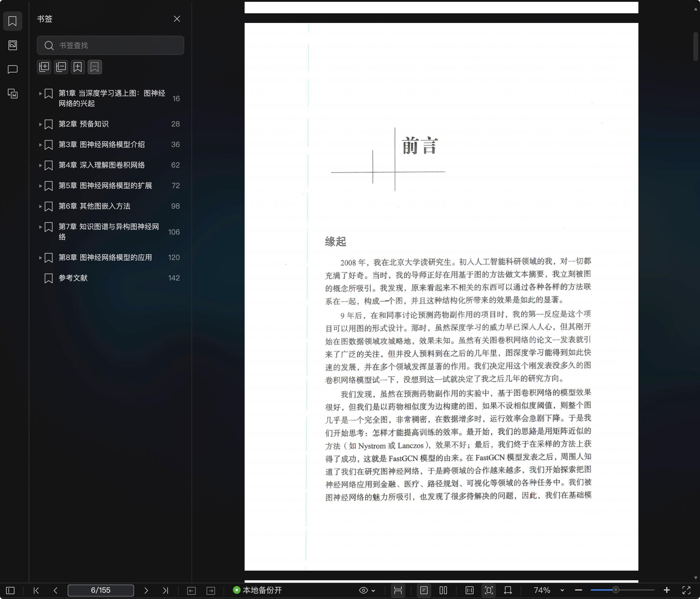Expand the 第1章 bookmark
The image size is (700, 599).
(40, 94)
